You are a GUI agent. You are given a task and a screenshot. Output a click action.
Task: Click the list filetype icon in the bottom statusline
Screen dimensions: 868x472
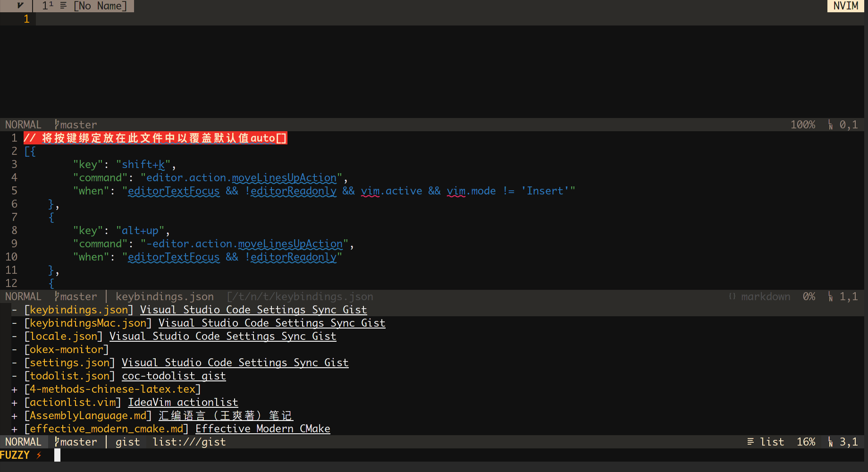click(x=750, y=442)
